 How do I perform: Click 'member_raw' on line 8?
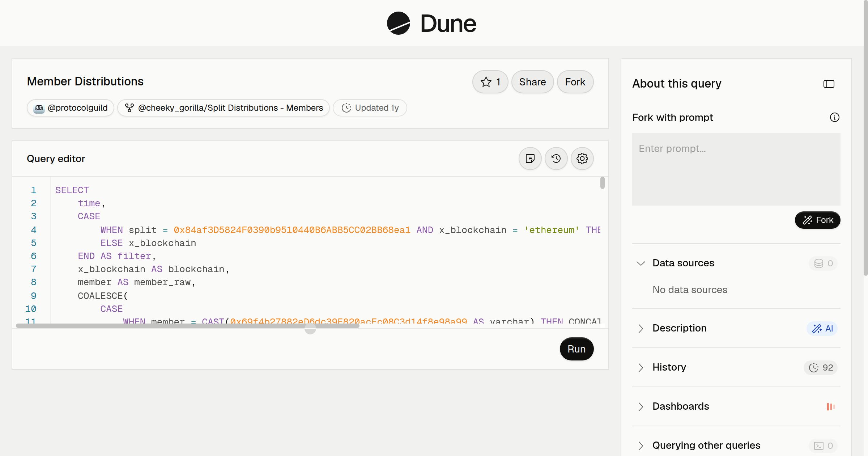coord(162,282)
